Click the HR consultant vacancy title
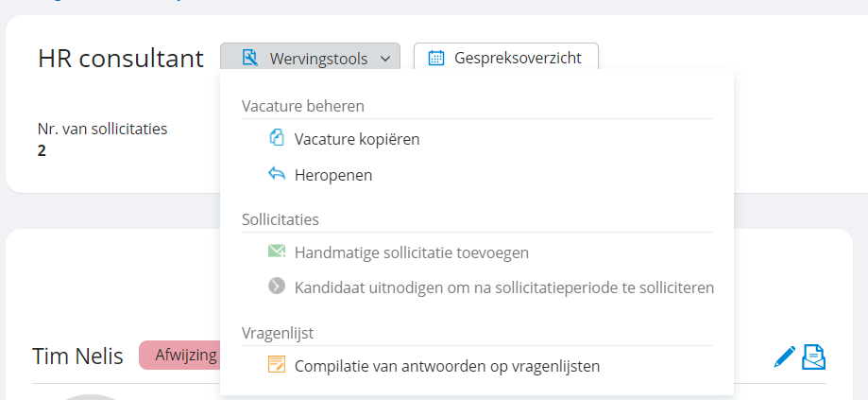868x400 pixels. 121,59
